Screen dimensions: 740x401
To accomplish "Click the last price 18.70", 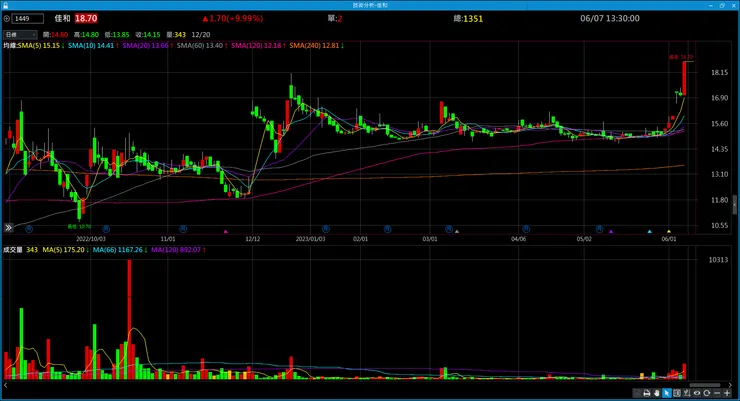I will 86,18.
